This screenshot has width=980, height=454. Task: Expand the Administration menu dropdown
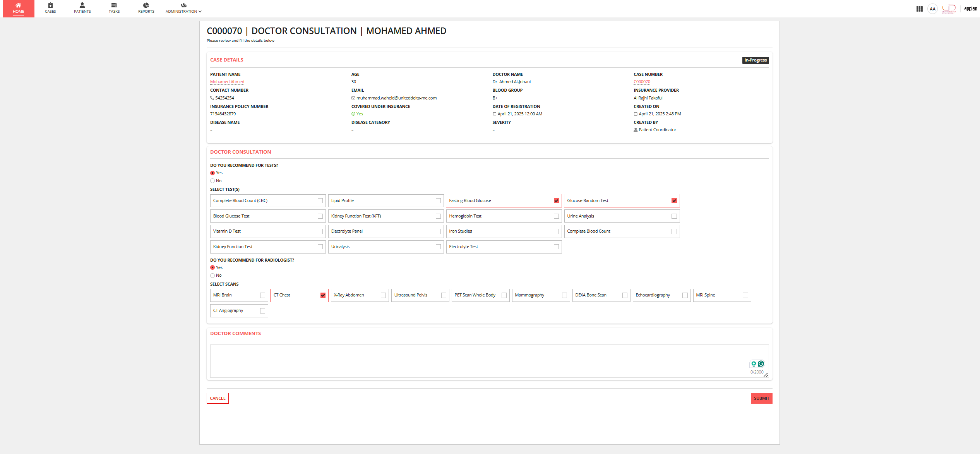(x=183, y=9)
